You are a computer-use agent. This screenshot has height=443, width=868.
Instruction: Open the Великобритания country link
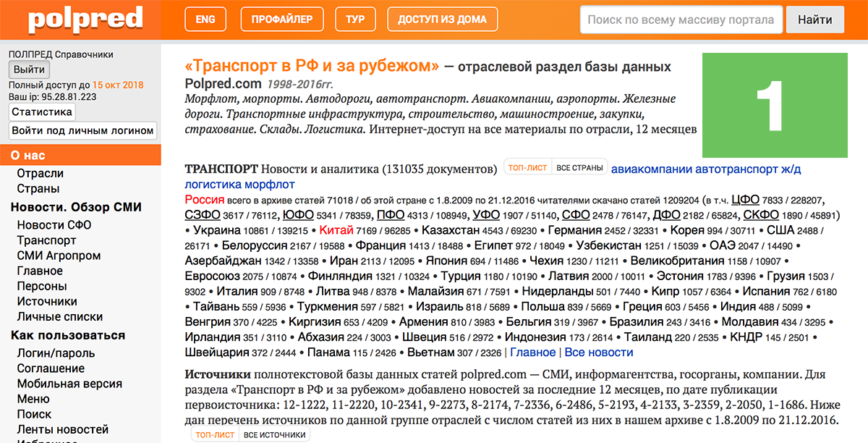click(677, 261)
